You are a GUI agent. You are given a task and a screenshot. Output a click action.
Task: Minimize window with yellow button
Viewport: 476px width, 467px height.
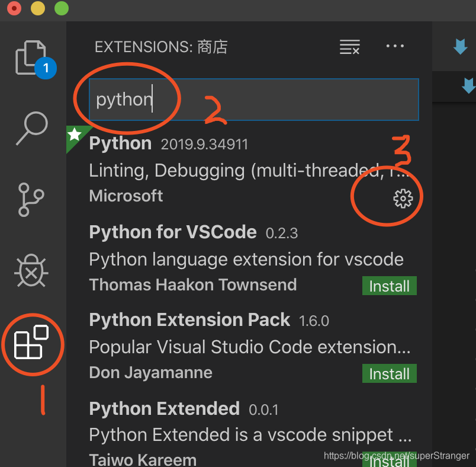click(x=38, y=8)
